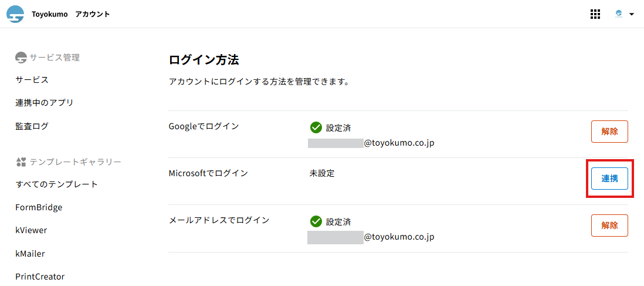Open kMailer templates link
The width and height of the screenshot is (644, 286).
tap(30, 254)
